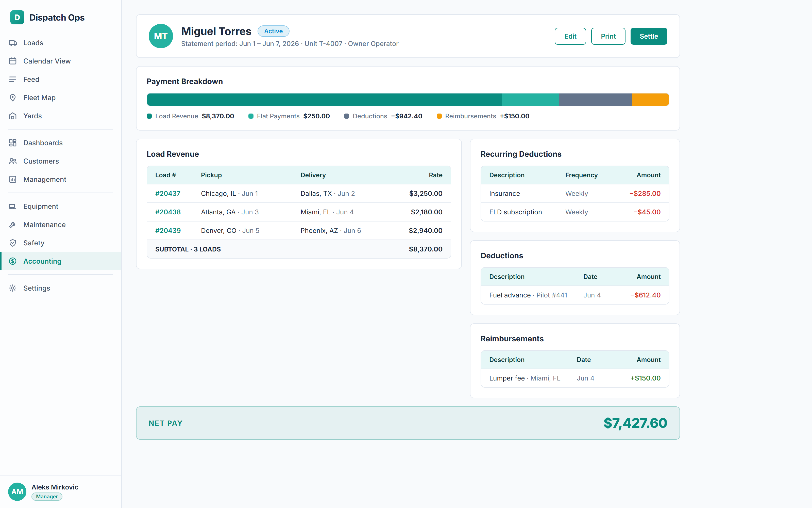Select the Customers people icon

[x=13, y=161]
